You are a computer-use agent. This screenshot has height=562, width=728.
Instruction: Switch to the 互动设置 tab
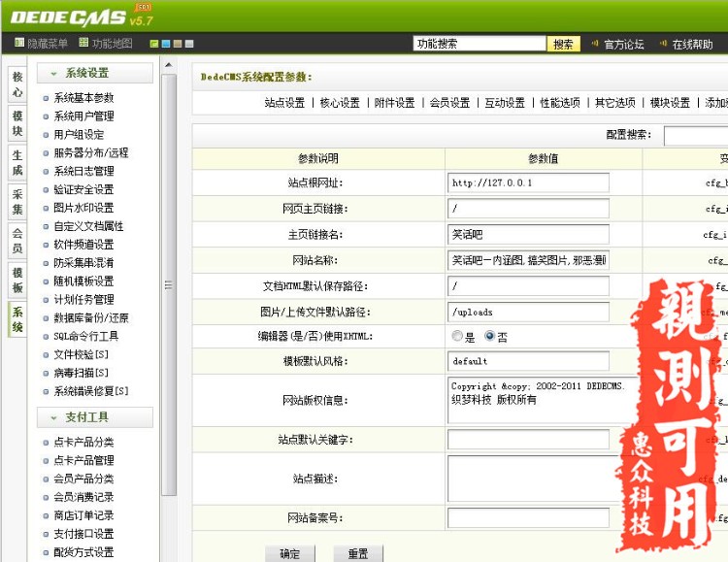505,103
